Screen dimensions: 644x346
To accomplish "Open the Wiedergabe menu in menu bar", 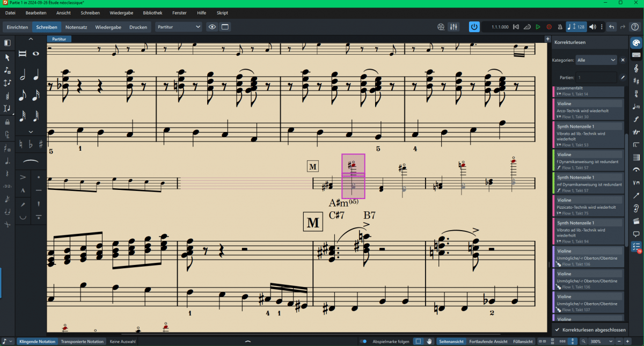I will pos(121,12).
